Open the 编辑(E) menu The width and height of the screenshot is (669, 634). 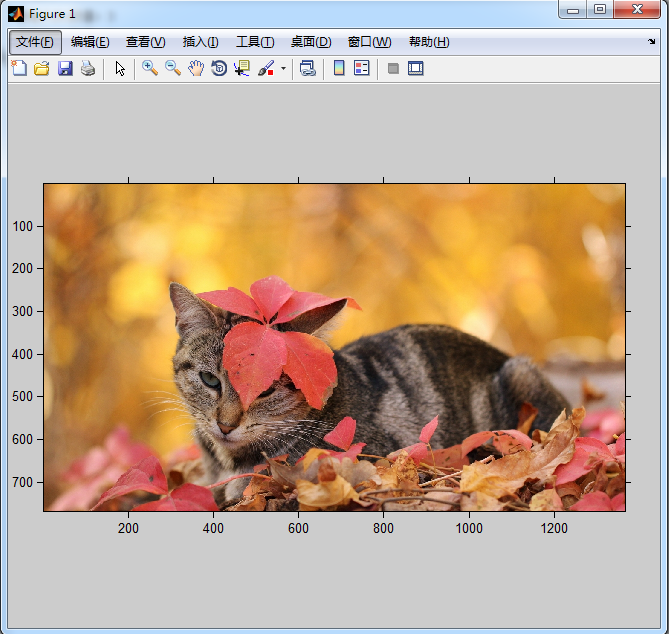[90, 42]
